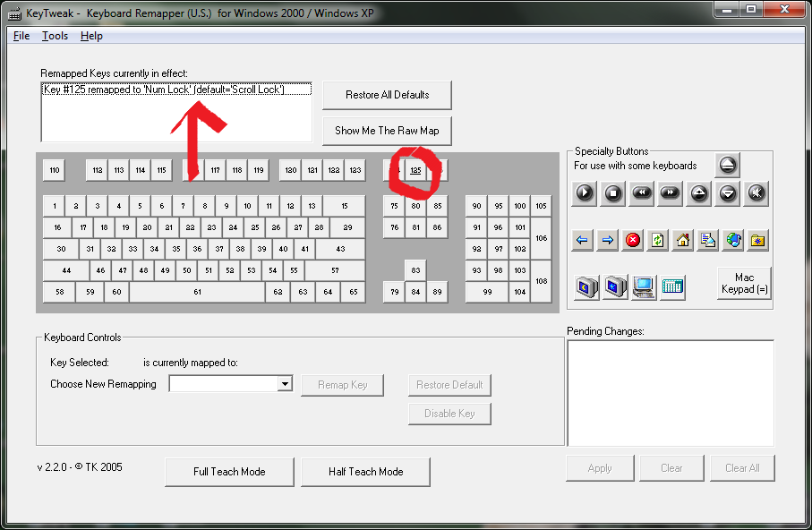
Task: Select the Next Track specialty button
Action: click(671, 192)
